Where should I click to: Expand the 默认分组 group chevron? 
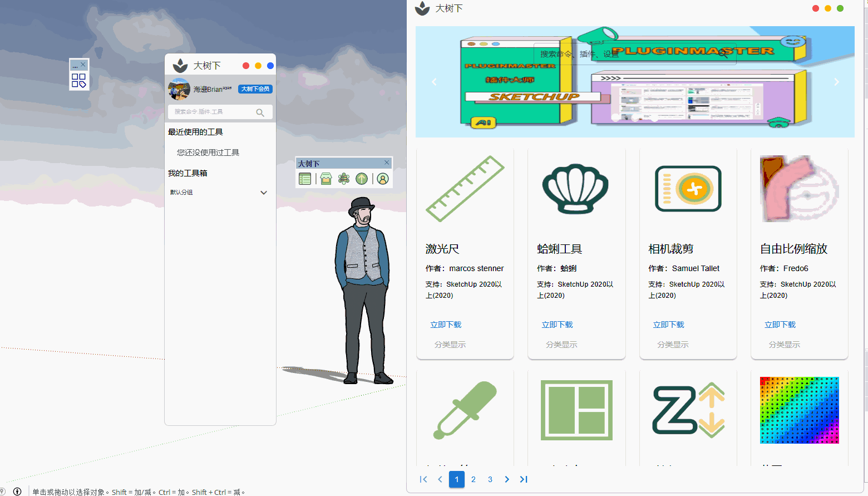pos(264,193)
